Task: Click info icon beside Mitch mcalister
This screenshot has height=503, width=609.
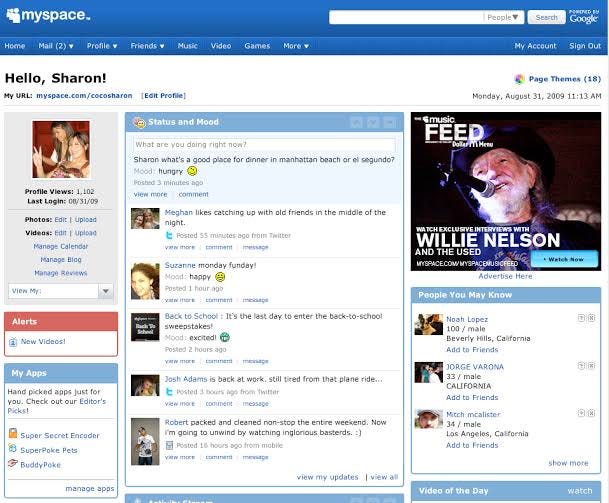Action: pos(581,413)
